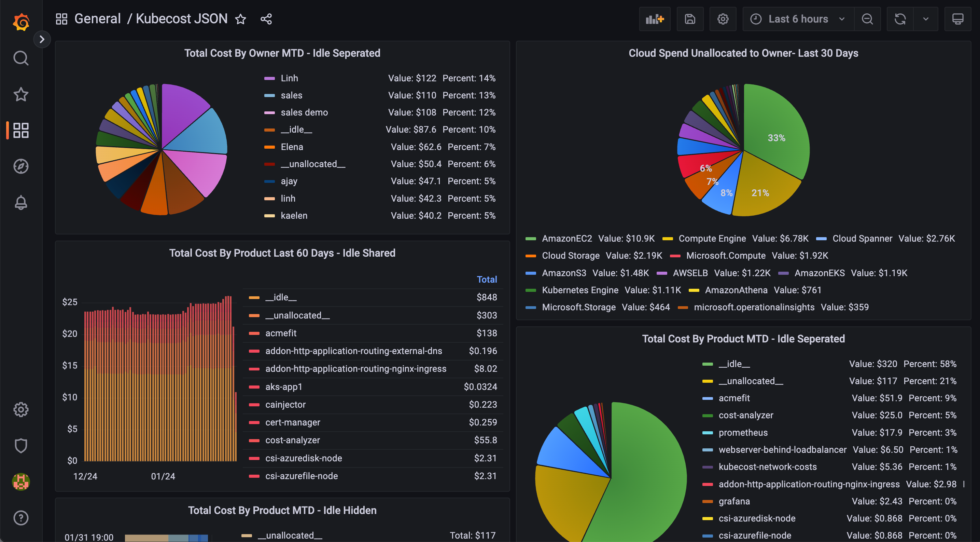Hide the __idle__ series in product legend
Screen dimensions: 980x542
(x=281, y=297)
